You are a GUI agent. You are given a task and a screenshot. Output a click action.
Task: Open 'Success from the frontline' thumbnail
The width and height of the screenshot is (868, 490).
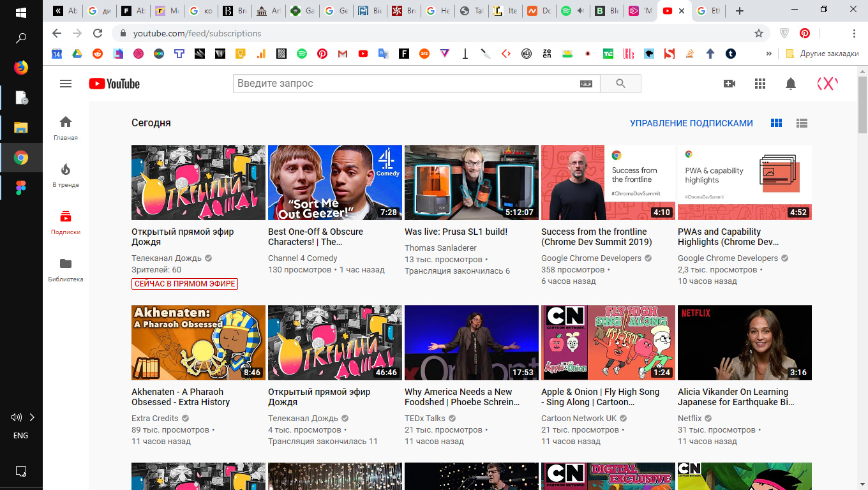point(608,182)
